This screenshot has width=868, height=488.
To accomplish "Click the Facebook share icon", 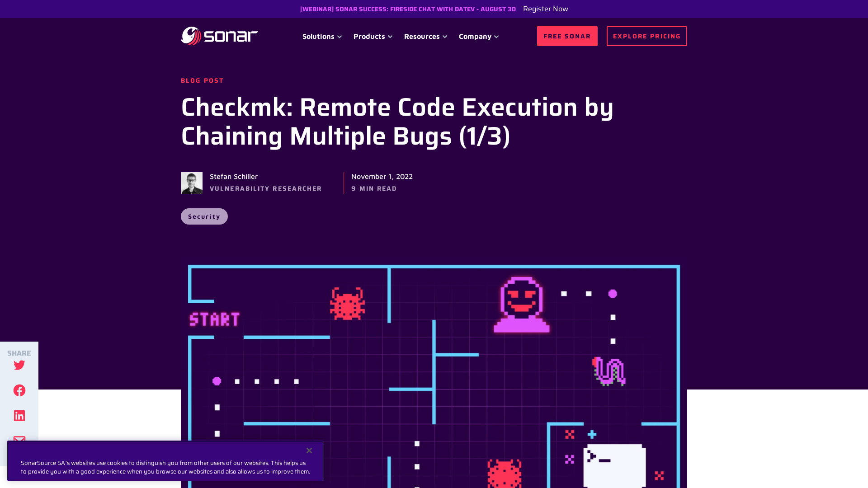I will point(19,390).
